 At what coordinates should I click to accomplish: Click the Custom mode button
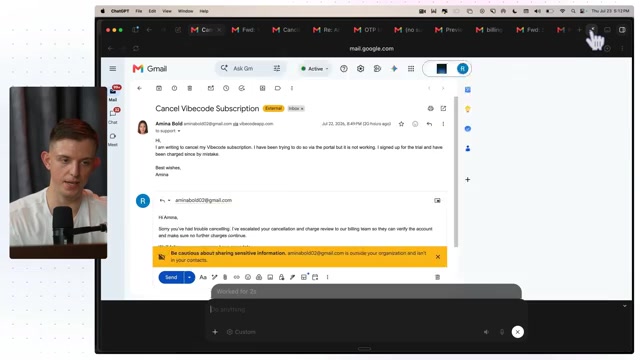pos(241,332)
